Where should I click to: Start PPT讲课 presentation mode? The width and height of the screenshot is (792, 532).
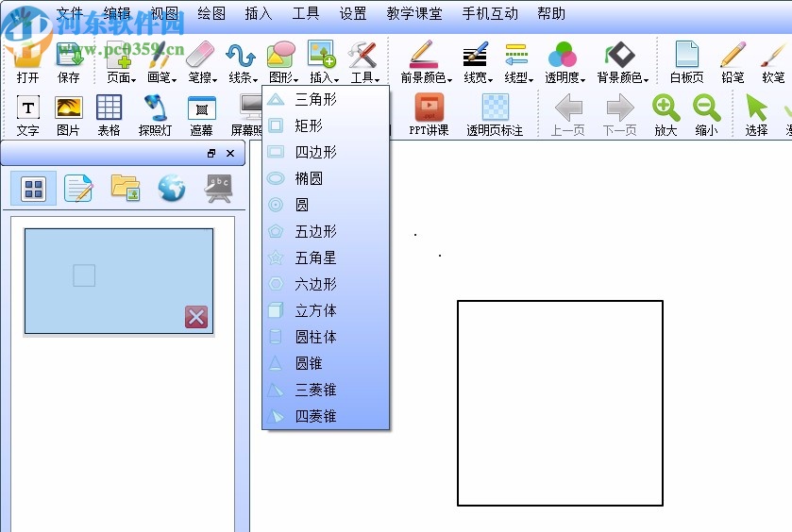tap(429, 116)
